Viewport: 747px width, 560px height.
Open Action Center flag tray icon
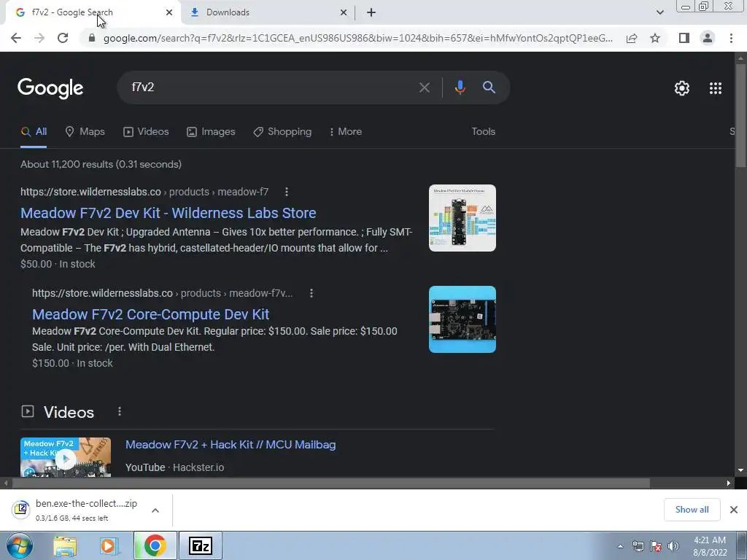[x=656, y=546]
